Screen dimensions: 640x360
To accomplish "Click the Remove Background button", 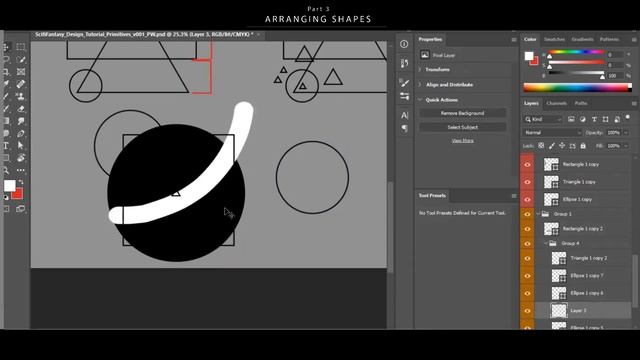I will click(462, 113).
